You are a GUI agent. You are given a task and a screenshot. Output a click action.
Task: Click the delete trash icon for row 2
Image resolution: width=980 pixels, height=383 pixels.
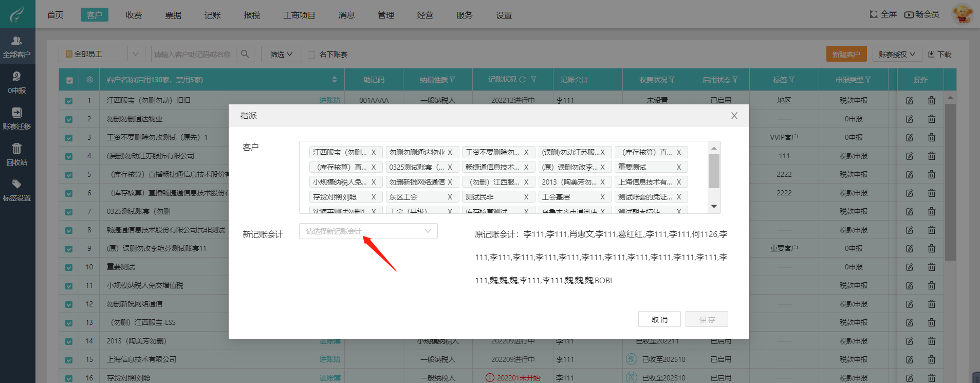(x=931, y=119)
